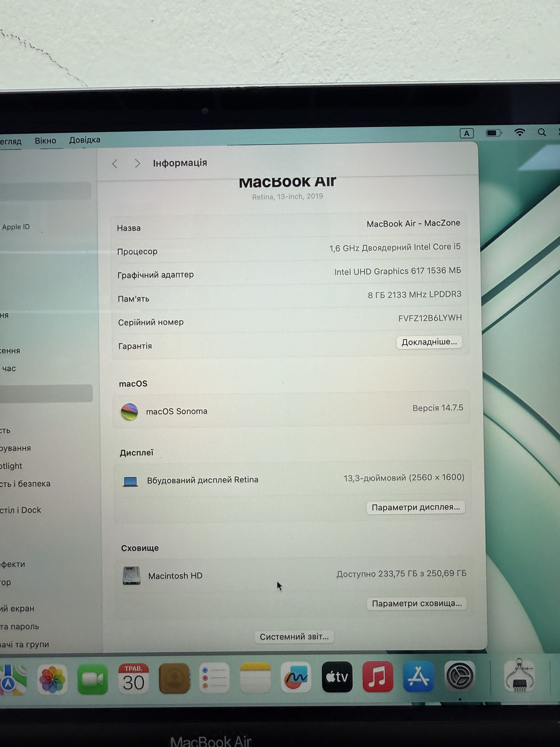Image resolution: width=560 pixels, height=747 pixels.
Task: Click the built-in Retina display laptop icon
Action: 131,481
